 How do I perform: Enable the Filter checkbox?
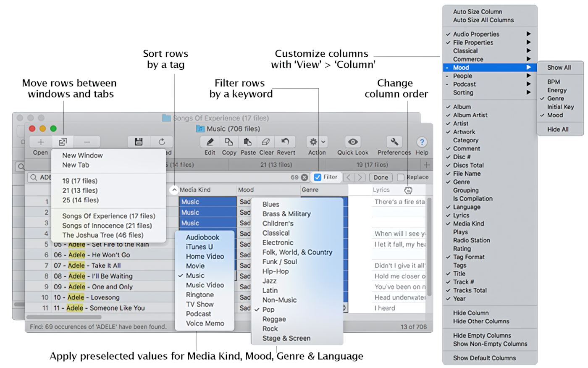tap(318, 177)
